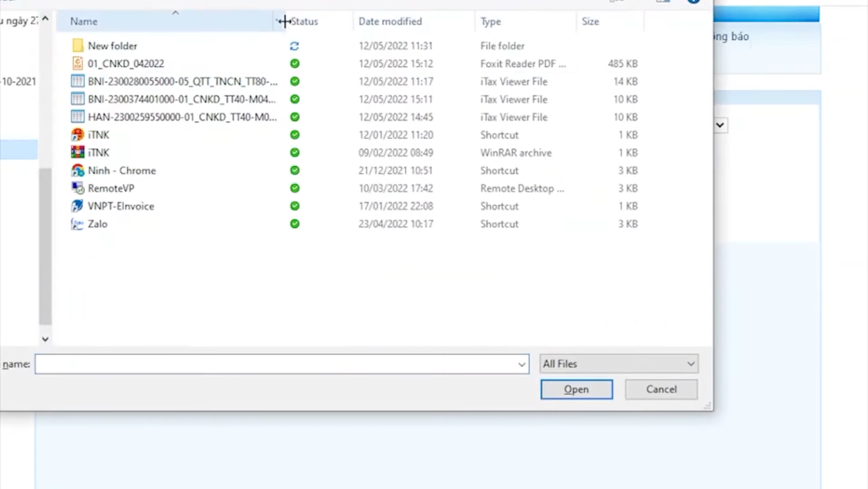Click the green status check of Ninh - Chrome
This screenshot has width=868, height=489.
point(294,170)
